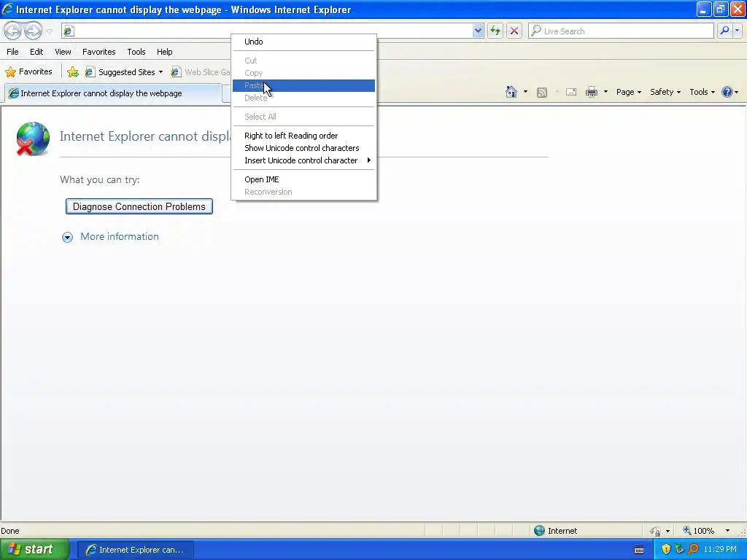The image size is (747, 560).
Task: Click the Stop loading X button
Action: tap(514, 31)
